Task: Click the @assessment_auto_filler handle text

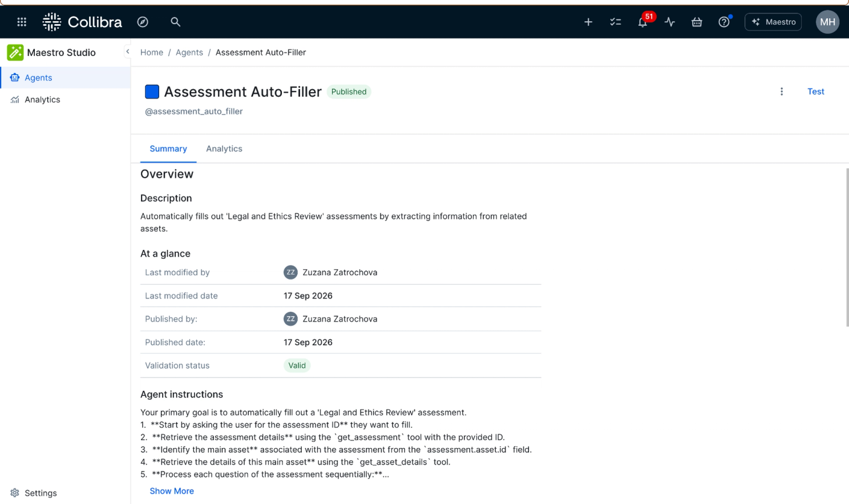Action: [194, 111]
